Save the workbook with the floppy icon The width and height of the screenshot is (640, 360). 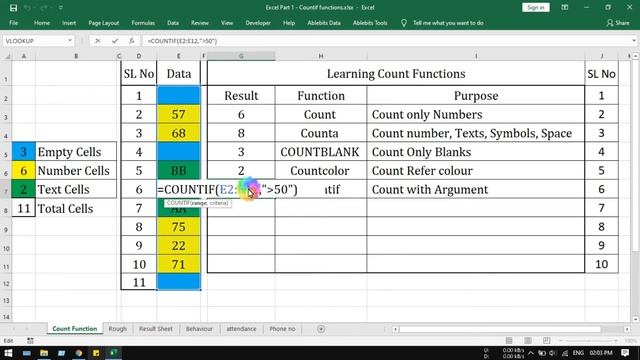pos(13,8)
